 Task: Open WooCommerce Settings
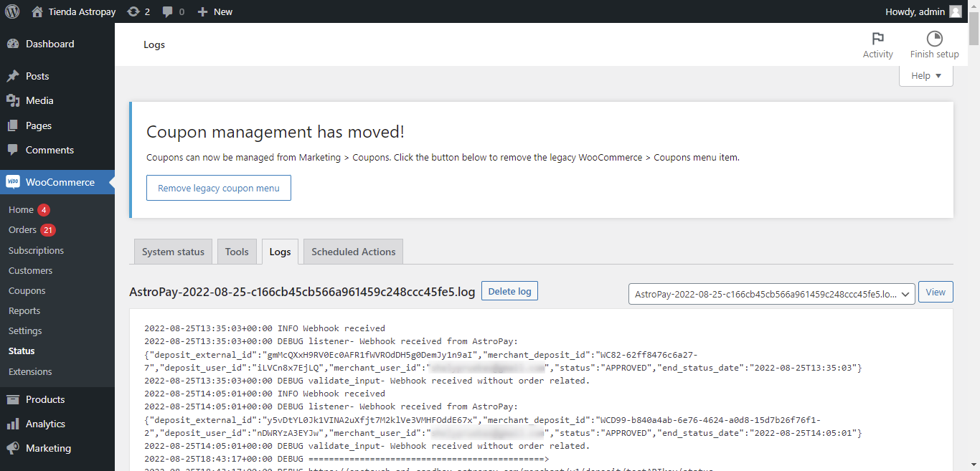pyautogui.click(x=25, y=330)
